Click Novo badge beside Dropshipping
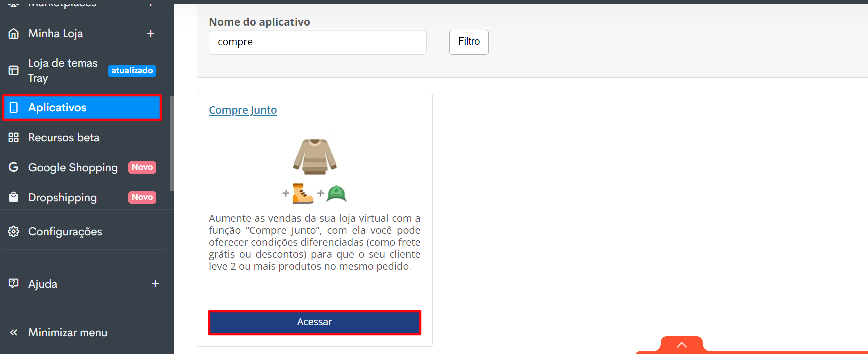 pos(142,197)
